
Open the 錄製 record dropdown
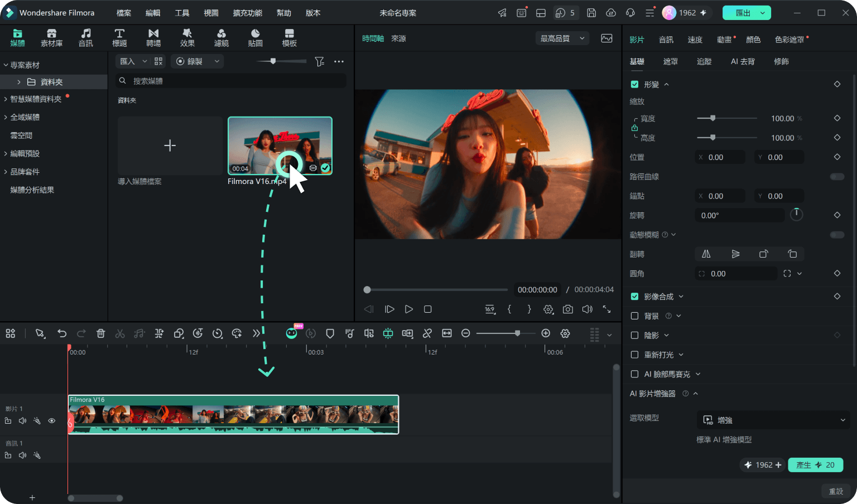tap(198, 61)
